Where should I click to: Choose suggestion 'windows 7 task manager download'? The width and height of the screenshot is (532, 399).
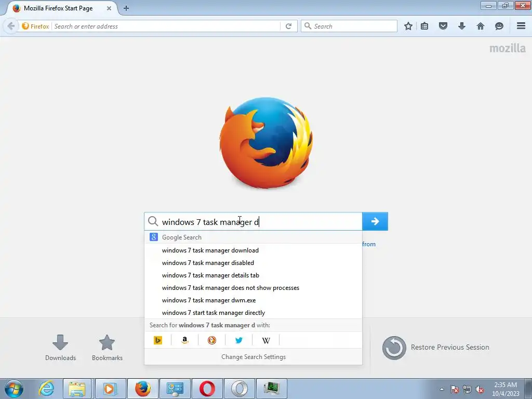(253, 250)
